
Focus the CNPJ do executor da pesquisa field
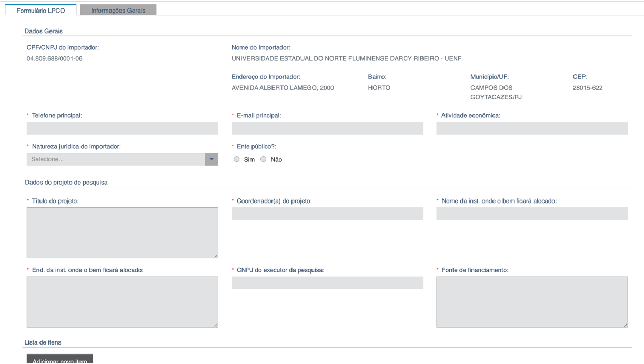pos(327,283)
